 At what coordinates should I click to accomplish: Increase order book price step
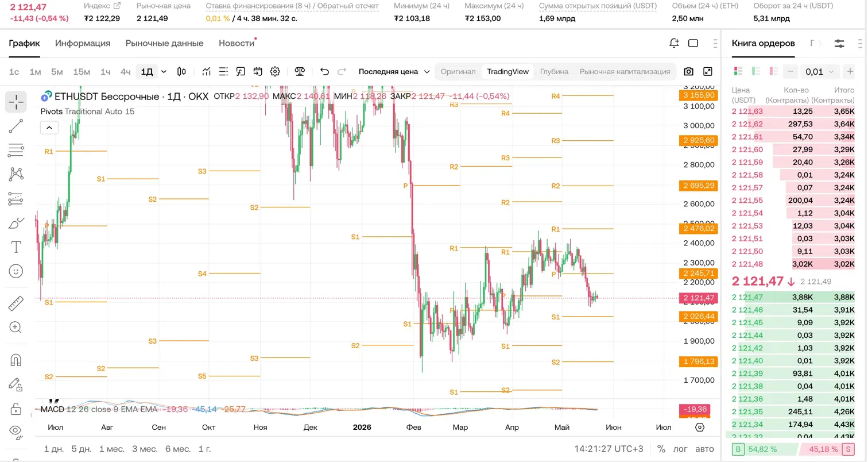[850, 72]
